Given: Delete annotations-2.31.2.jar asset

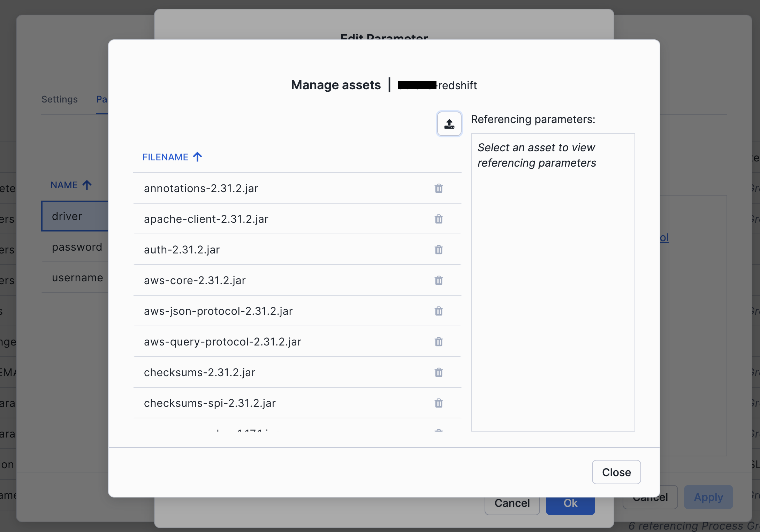Looking at the screenshot, I should [439, 188].
